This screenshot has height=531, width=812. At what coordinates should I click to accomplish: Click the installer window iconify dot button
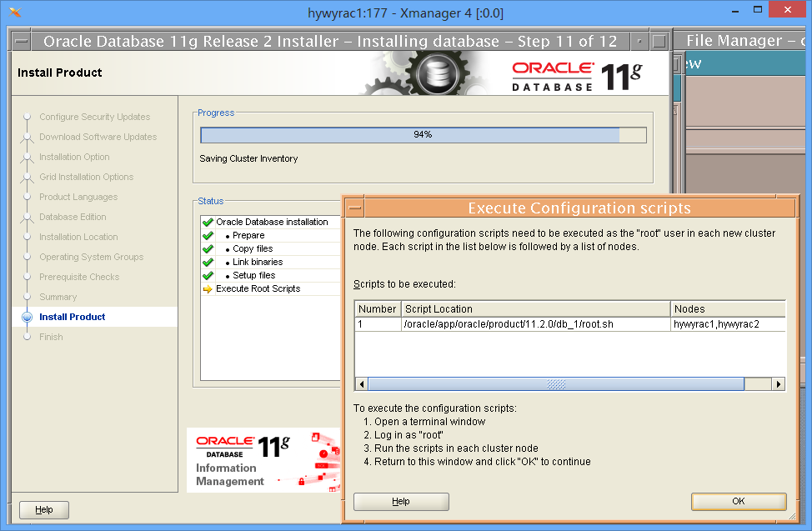640,42
